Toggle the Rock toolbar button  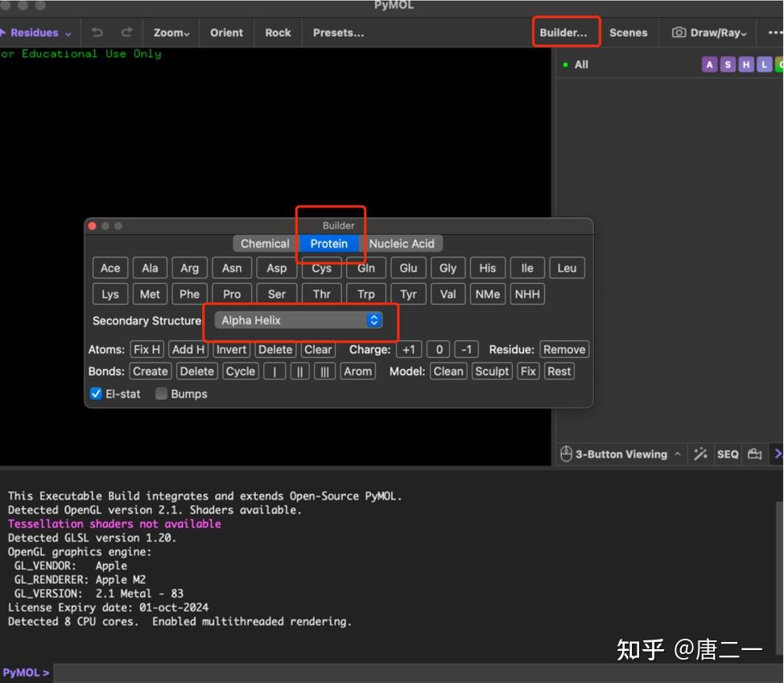[x=278, y=33]
